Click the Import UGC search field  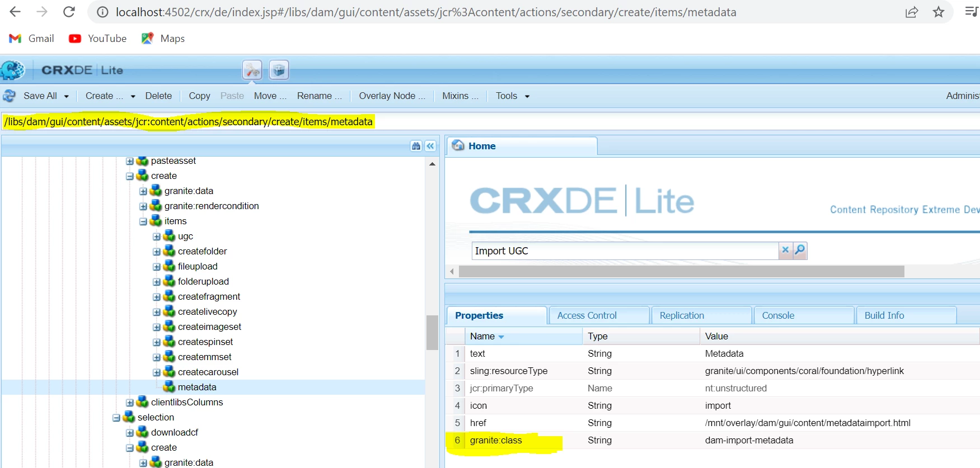click(x=625, y=250)
